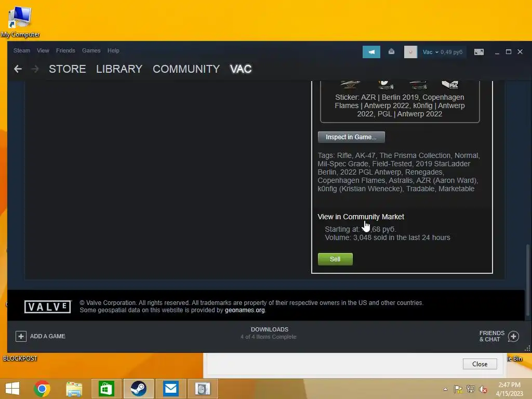This screenshot has height=399, width=532.
Task: Switch Steam to Big Picture mode
Action: point(478,52)
